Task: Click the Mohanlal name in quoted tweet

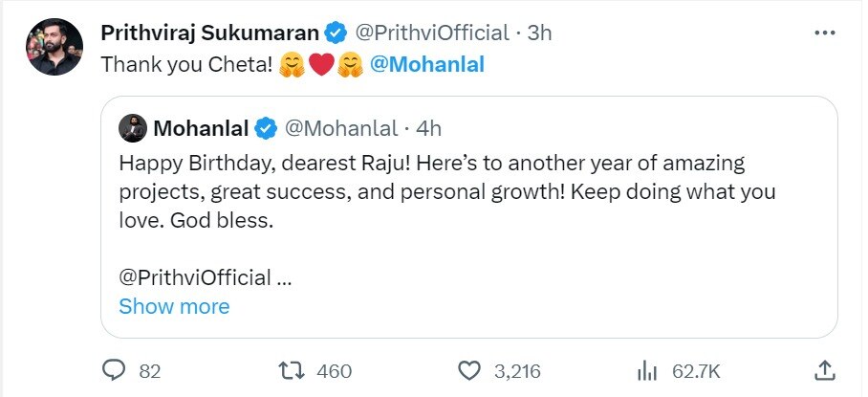Action: pyautogui.click(x=201, y=128)
